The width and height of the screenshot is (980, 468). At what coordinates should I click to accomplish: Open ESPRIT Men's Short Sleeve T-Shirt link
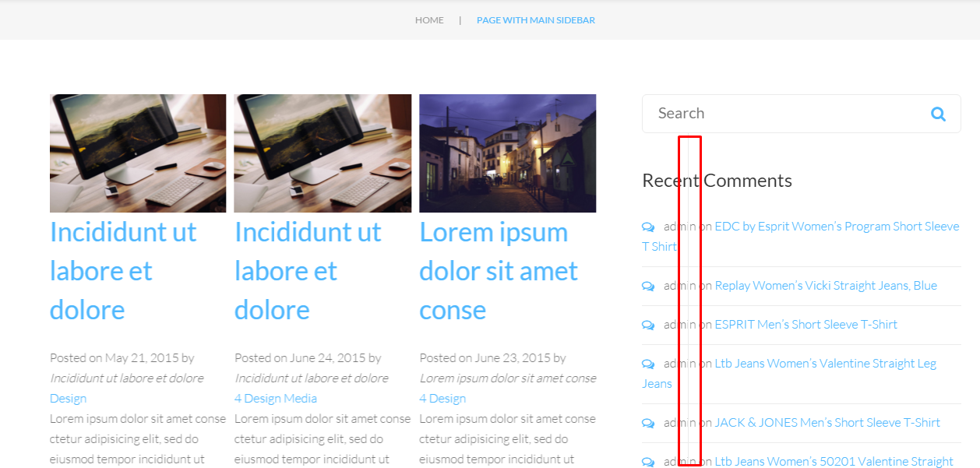click(x=806, y=325)
